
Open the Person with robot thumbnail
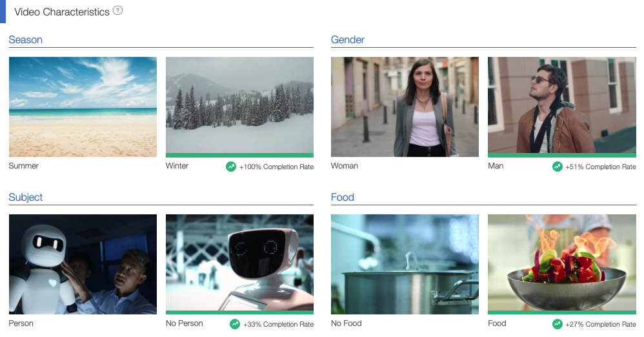pyautogui.click(x=83, y=264)
